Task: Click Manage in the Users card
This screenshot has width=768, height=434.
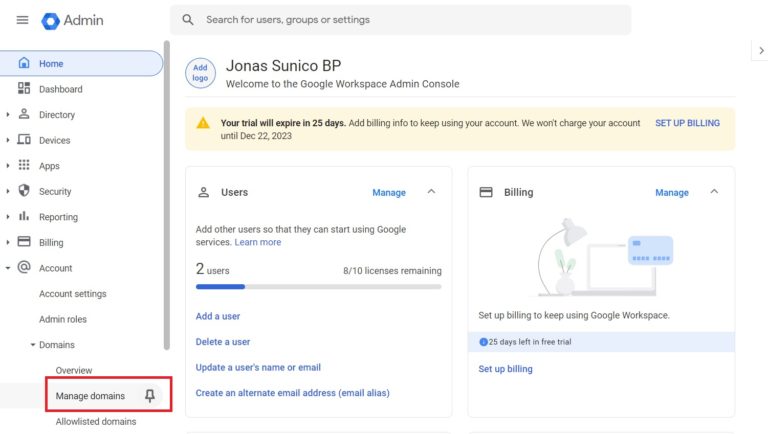Action: (389, 193)
